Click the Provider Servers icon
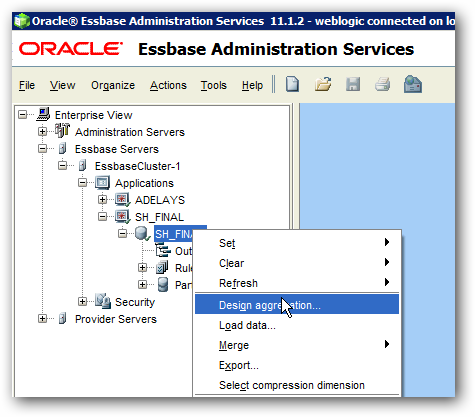This screenshot has width=475, height=417. coord(62,318)
